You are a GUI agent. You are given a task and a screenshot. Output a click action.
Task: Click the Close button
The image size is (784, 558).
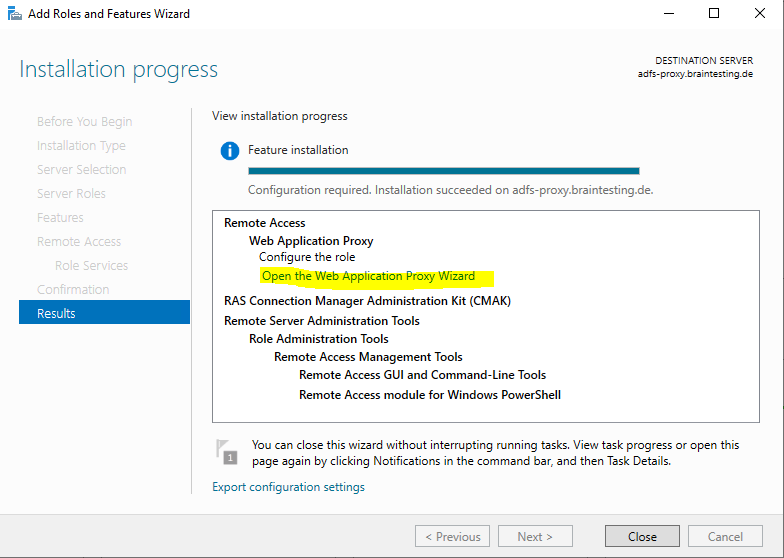coord(642,536)
